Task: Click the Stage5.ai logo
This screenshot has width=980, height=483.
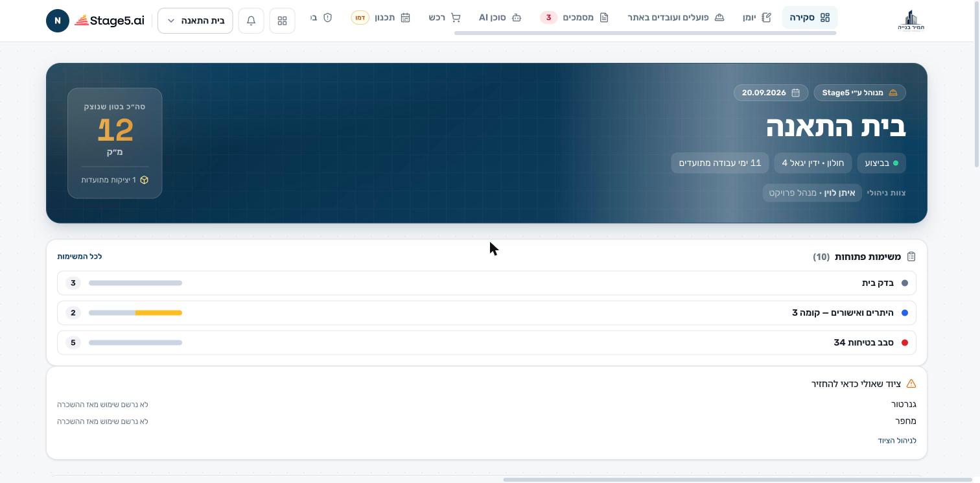Action: 109,21
